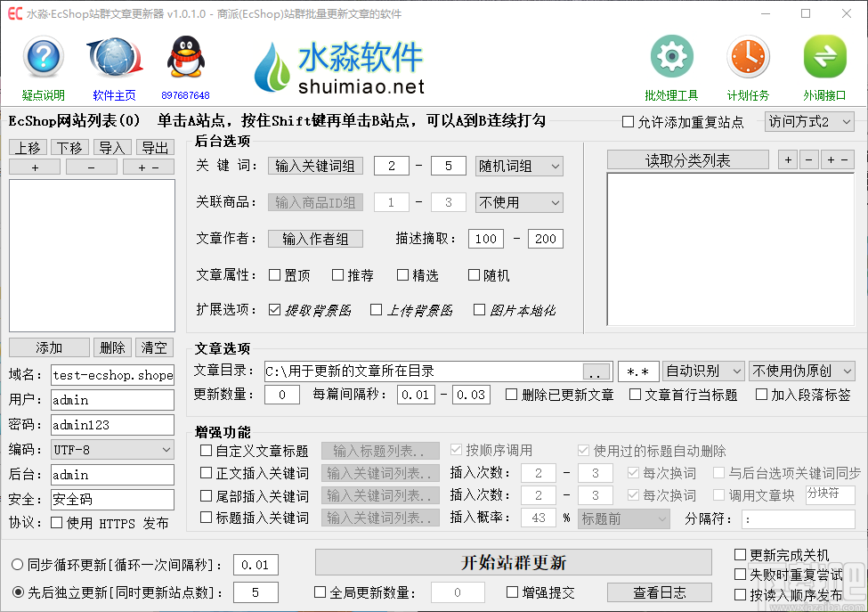Image resolution: width=868 pixels, height=612 pixels.
Task: Open the 外调接口 icon
Action: (824, 55)
